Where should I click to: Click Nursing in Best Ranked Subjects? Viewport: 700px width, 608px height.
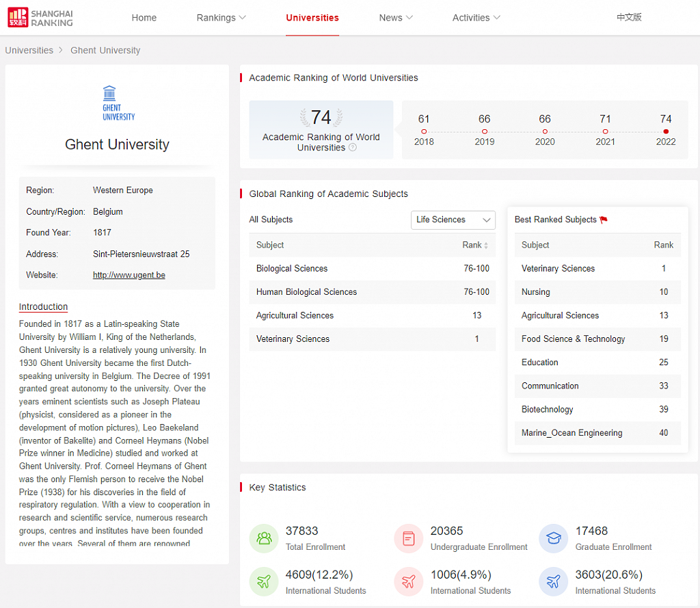[536, 292]
